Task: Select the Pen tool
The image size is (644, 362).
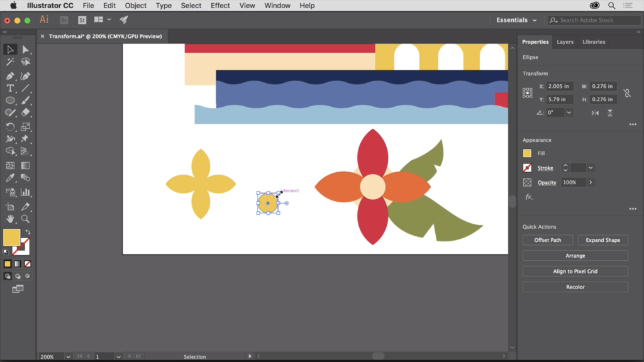Action: 10,75
